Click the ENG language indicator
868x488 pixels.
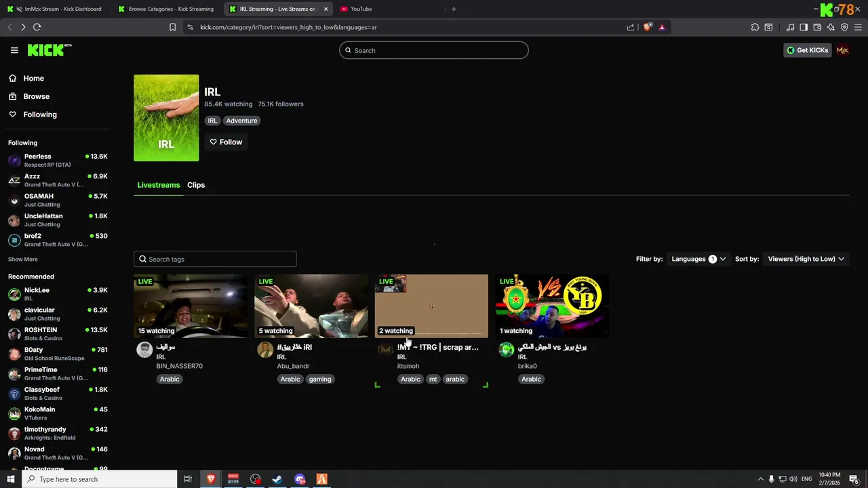click(x=807, y=479)
